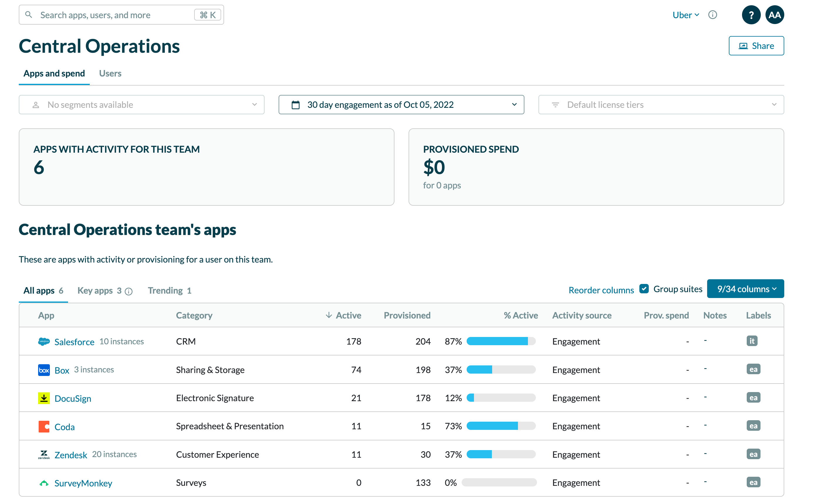Click the Share button
Viewport: 813px width, 504px height.
pyautogui.click(x=756, y=46)
